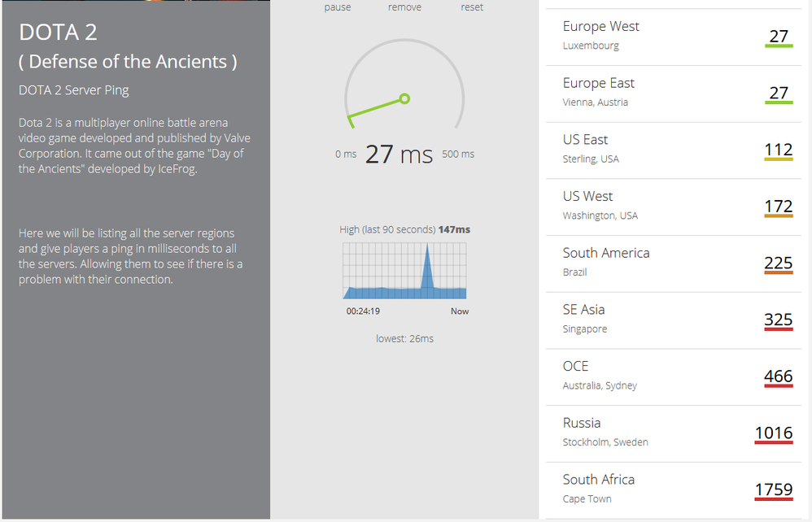The width and height of the screenshot is (812, 522).
Task: Click the Now label under the graph
Action: coord(460,311)
